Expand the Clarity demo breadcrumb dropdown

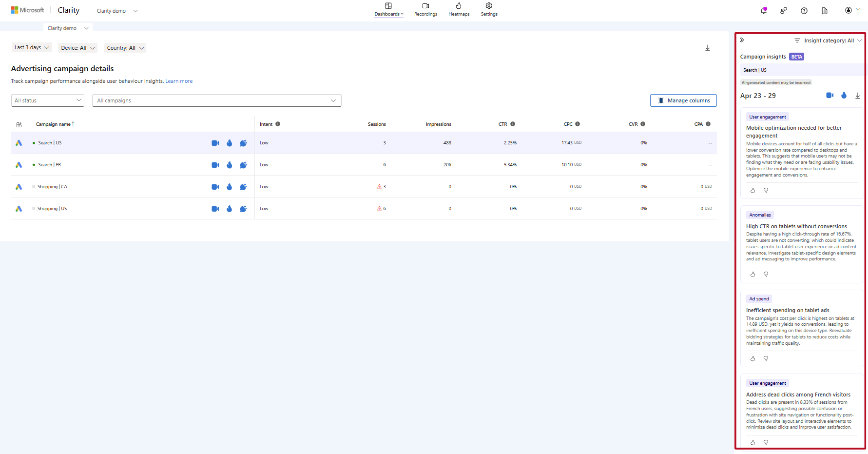(x=68, y=28)
